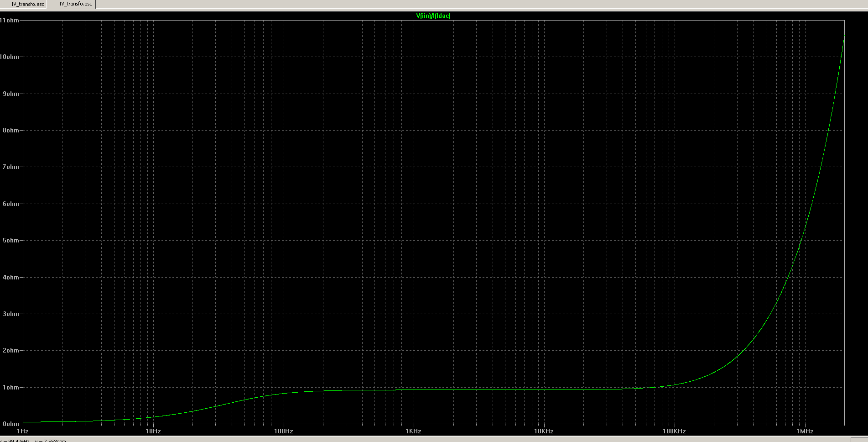Click the 8ohm vertical axis label
Screen dimensions: 868x442
[x=11, y=131]
